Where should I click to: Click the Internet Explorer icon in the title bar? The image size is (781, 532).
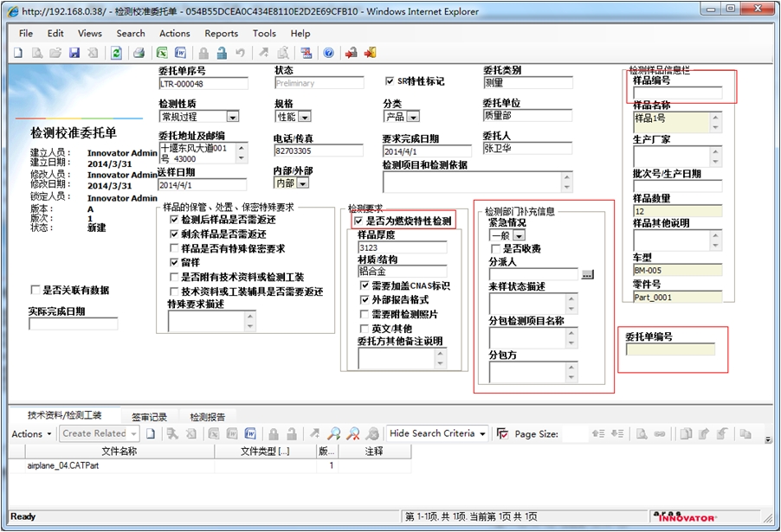14,11
